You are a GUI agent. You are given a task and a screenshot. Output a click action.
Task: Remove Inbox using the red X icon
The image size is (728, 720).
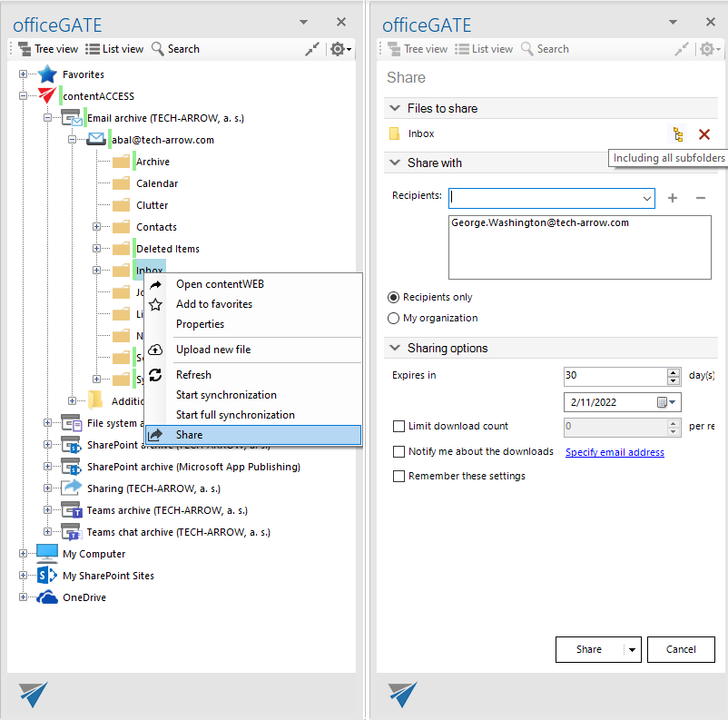(706, 134)
